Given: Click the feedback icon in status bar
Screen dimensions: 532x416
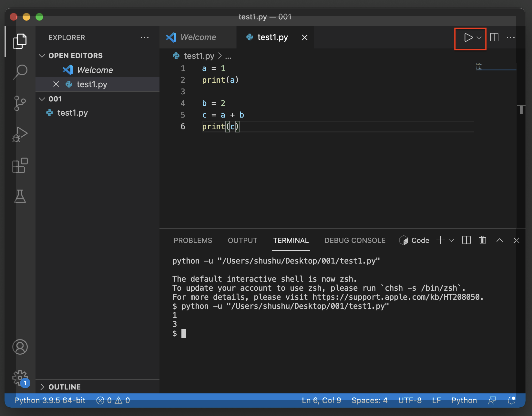Looking at the screenshot, I should pyautogui.click(x=492, y=400).
